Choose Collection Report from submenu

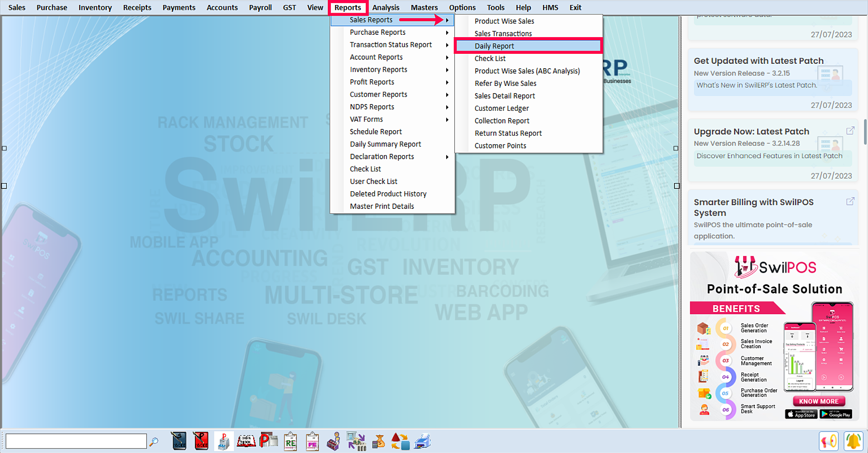click(528, 121)
